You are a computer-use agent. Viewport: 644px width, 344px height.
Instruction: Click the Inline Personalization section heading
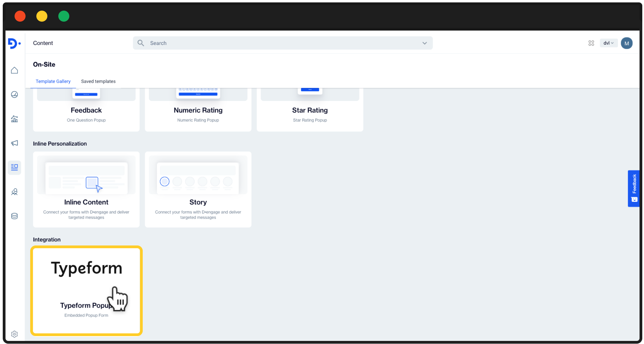coord(60,144)
